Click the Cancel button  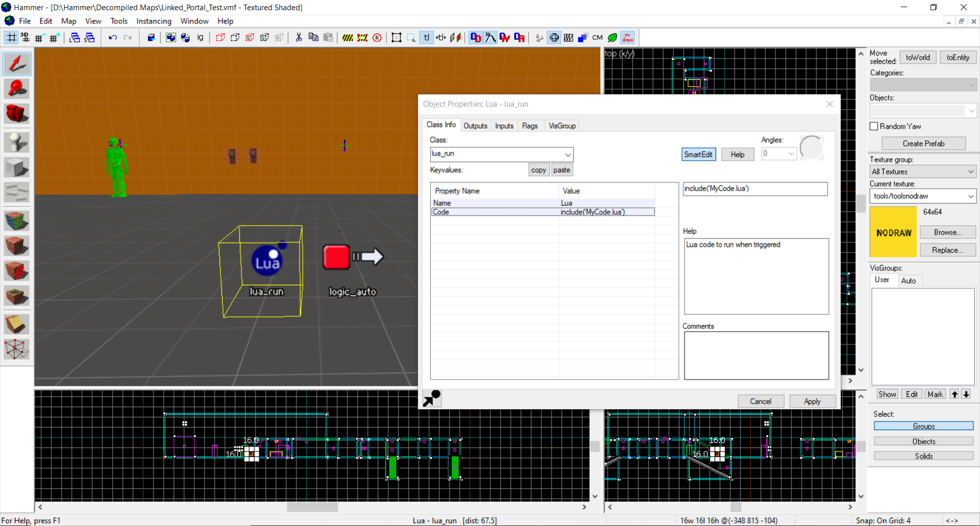761,402
